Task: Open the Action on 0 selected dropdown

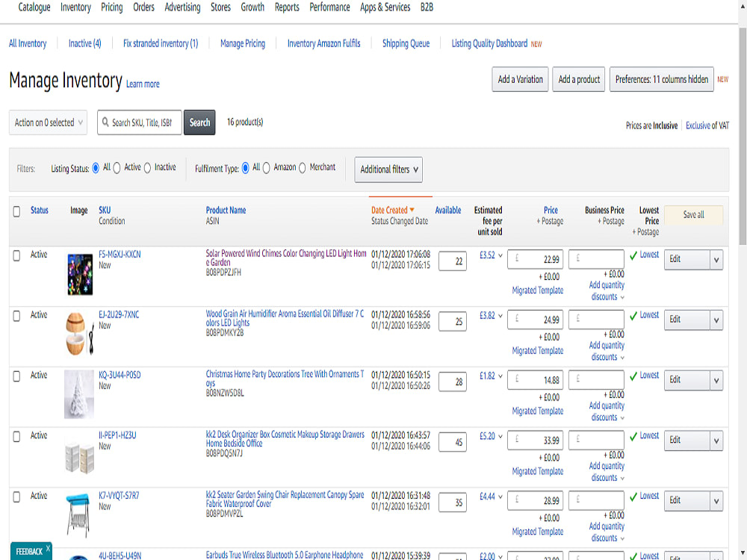Action: coord(48,122)
